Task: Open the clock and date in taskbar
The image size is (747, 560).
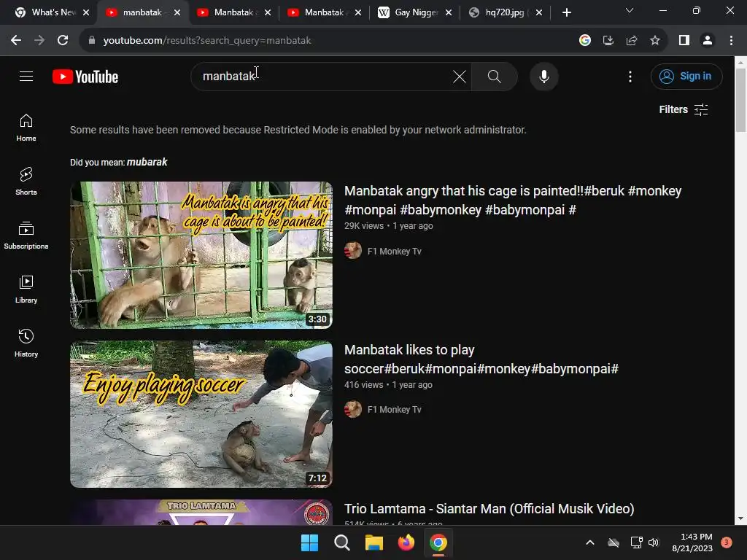Action: click(x=692, y=542)
